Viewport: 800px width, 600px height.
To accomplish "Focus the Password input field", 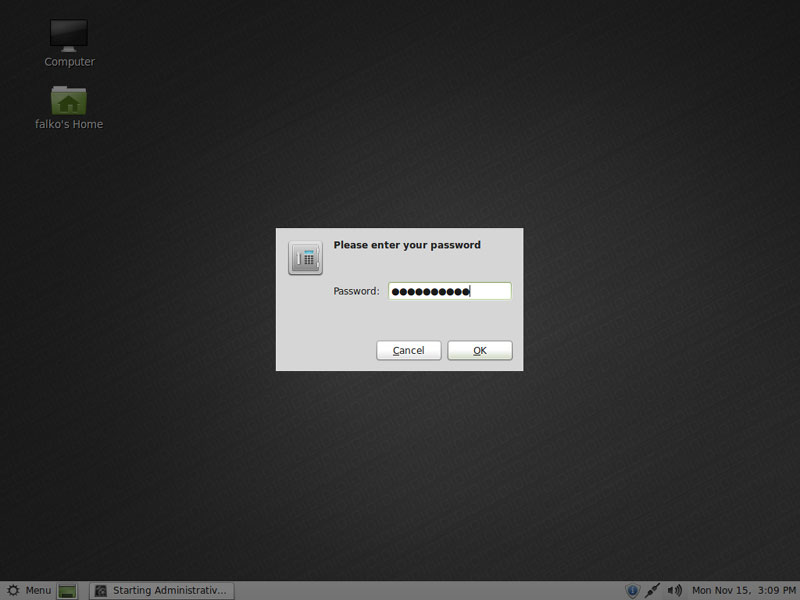I will 449,291.
